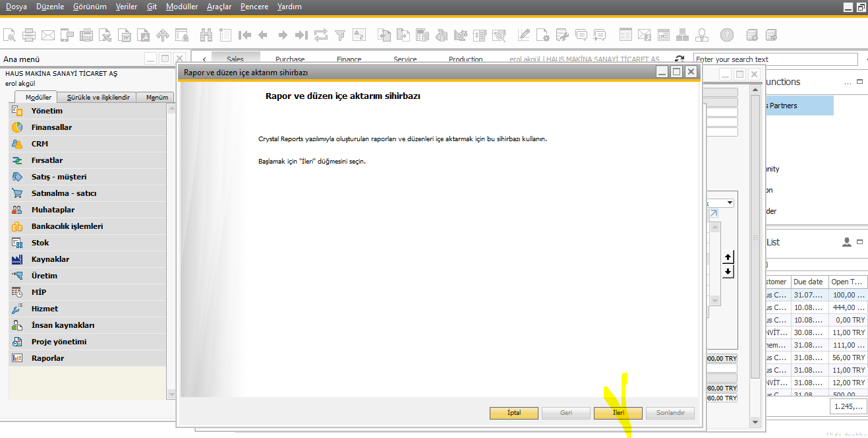Click the move up arrow button

728,257
